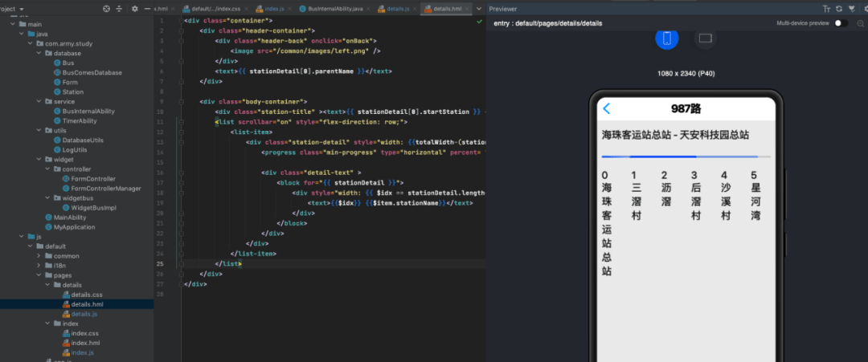Open the Previewer inspector icon
The image size is (868, 362).
pyautogui.click(x=851, y=9)
